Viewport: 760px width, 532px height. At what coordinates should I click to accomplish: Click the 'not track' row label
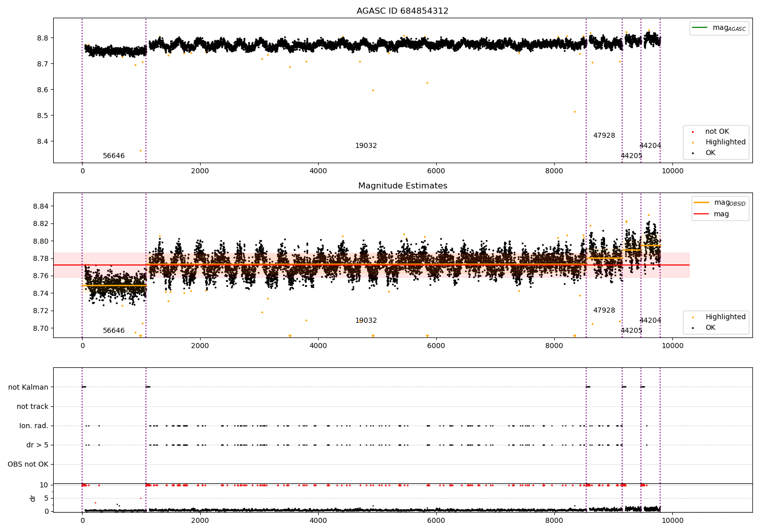32,406
